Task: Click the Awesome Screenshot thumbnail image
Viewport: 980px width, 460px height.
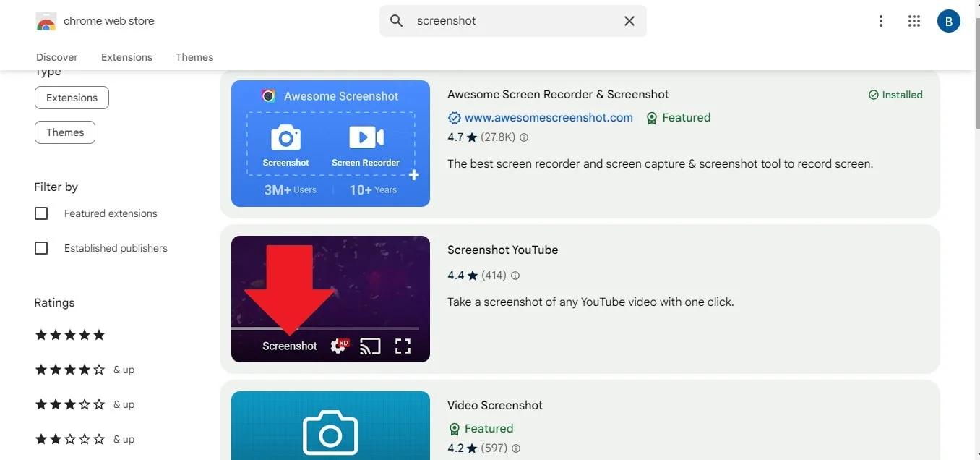Action: pos(330,143)
